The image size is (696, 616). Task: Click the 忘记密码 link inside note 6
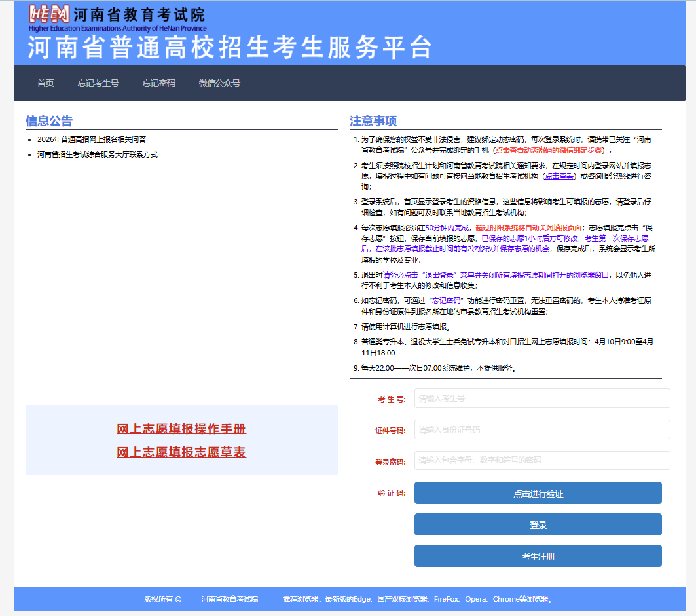[x=446, y=300]
